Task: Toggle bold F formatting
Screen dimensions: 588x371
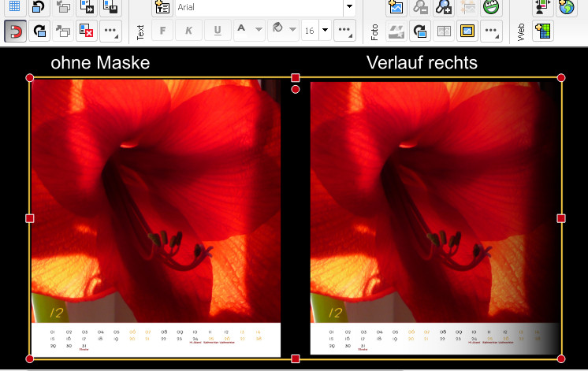Action: coord(162,31)
